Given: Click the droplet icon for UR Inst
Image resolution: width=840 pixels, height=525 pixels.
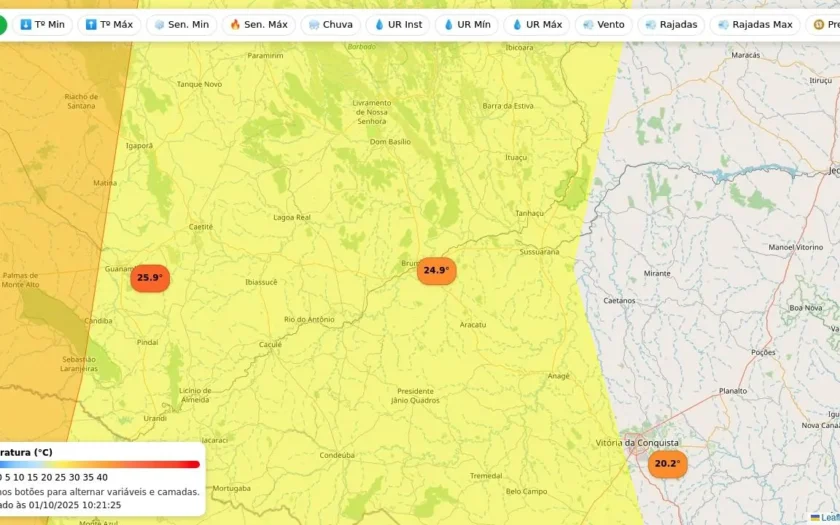Looking at the screenshot, I should pyautogui.click(x=379, y=25).
